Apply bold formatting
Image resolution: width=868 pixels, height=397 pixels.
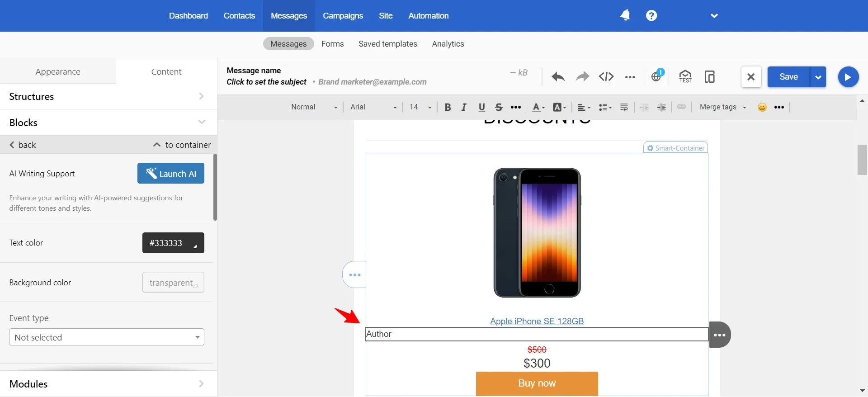click(x=448, y=107)
